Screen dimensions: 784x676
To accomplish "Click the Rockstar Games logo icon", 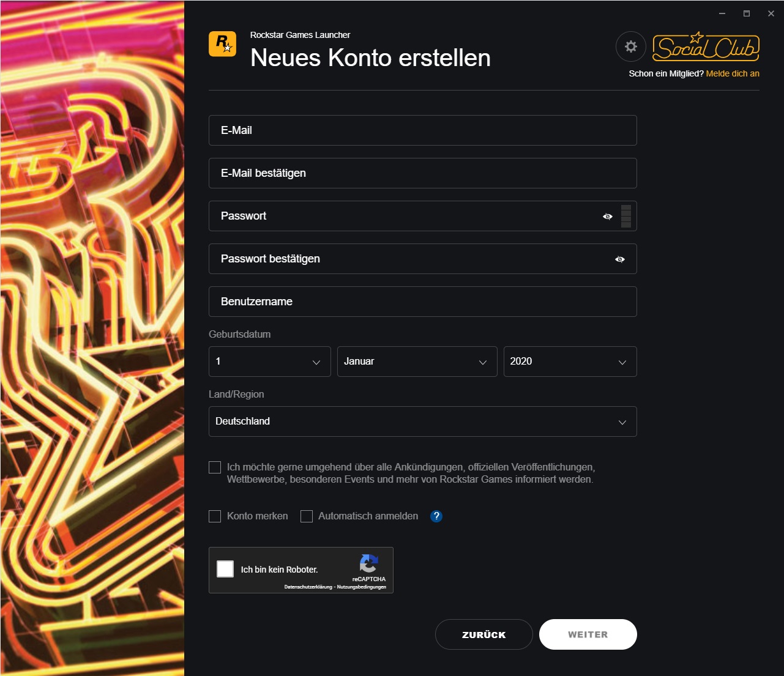I will point(222,45).
